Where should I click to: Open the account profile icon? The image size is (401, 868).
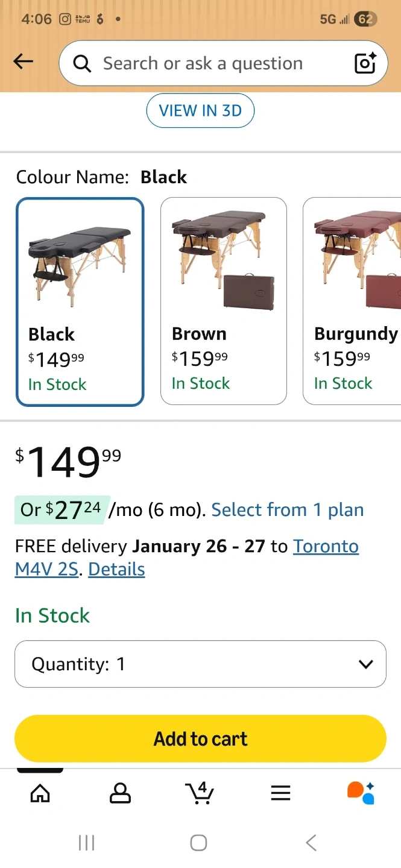120,793
